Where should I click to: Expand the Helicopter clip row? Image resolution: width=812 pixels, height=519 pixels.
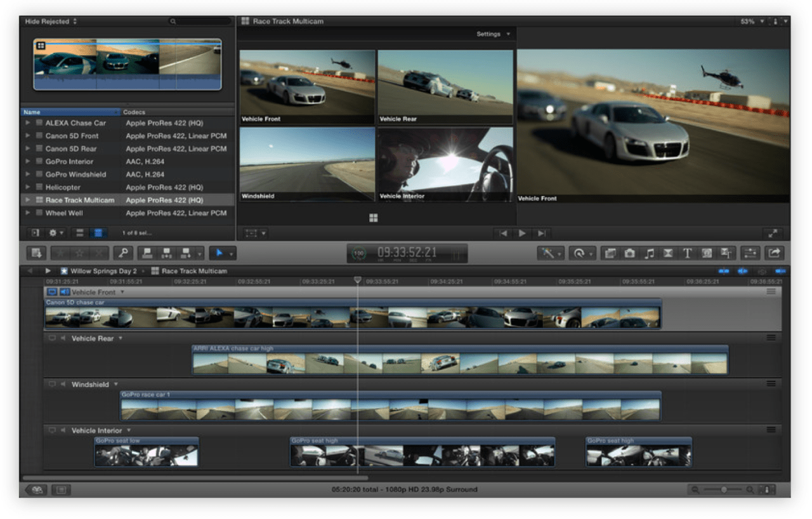click(x=28, y=187)
